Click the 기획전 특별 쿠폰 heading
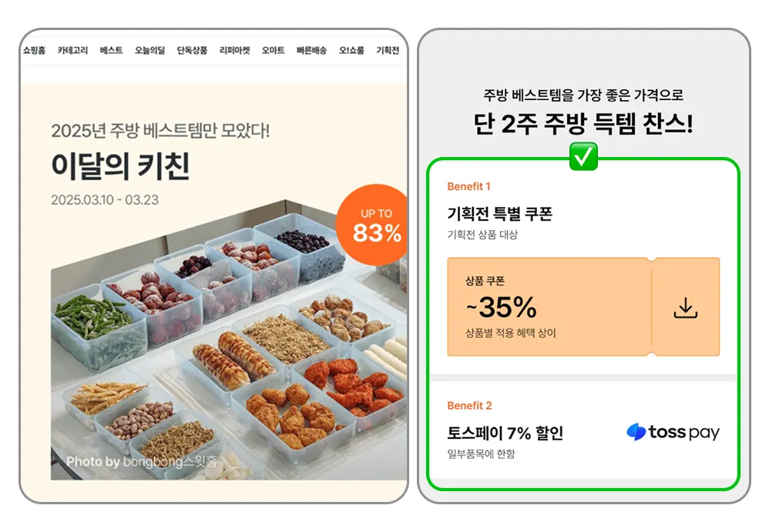759x532 pixels. click(499, 213)
